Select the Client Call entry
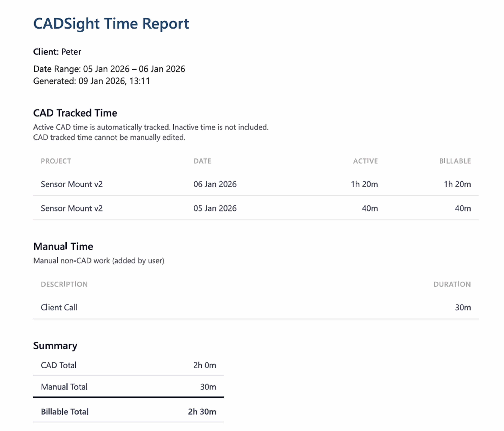The width and height of the screenshot is (504, 431). 59,308
